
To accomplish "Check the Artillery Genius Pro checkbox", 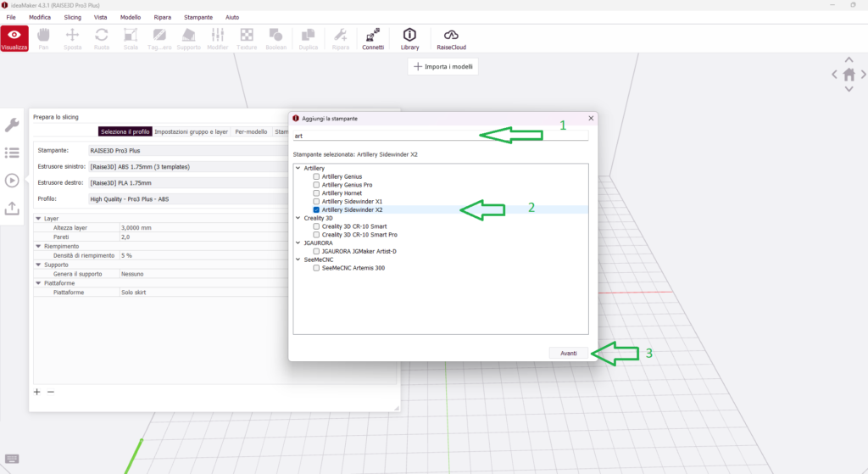I will pyautogui.click(x=316, y=185).
